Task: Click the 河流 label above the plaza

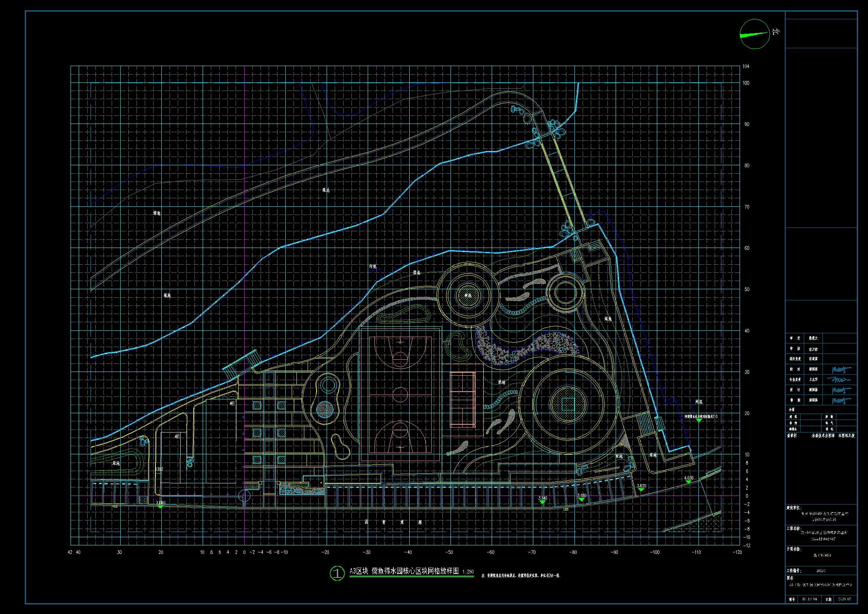Action: 373,267
